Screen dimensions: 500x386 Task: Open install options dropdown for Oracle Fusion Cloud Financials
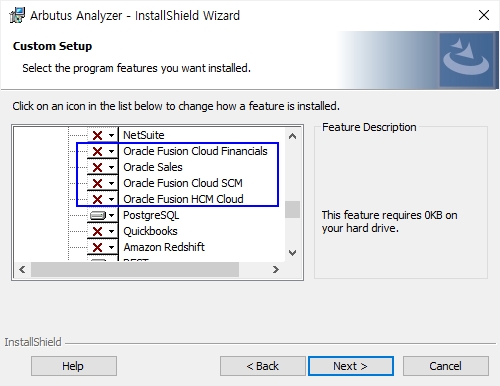pos(111,151)
